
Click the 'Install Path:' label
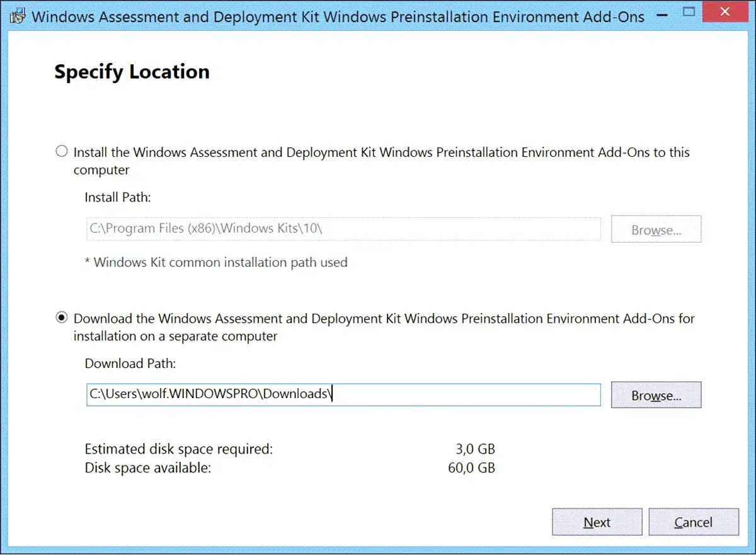pyautogui.click(x=118, y=197)
